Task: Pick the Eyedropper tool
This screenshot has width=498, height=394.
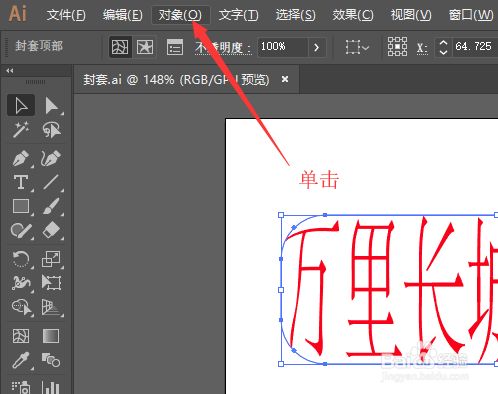Action: pyautogui.click(x=21, y=360)
